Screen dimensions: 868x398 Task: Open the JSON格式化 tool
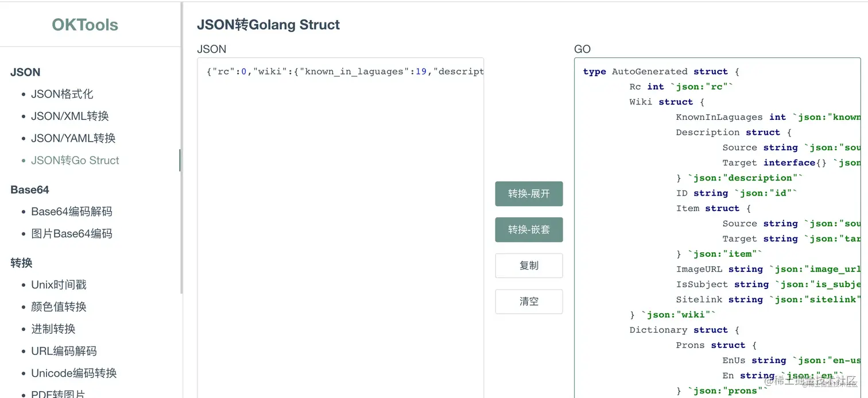pyautogui.click(x=62, y=94)
